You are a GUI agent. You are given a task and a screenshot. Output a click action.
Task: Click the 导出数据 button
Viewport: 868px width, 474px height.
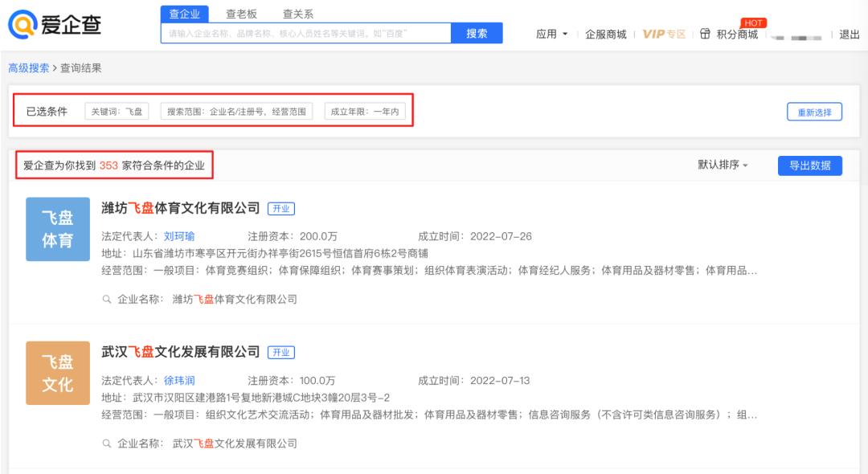(809, 165)
